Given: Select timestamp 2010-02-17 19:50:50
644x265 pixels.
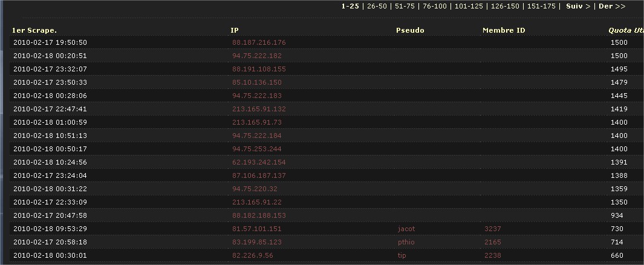Looking at the screenshot, I should click(x=50, y=42).
